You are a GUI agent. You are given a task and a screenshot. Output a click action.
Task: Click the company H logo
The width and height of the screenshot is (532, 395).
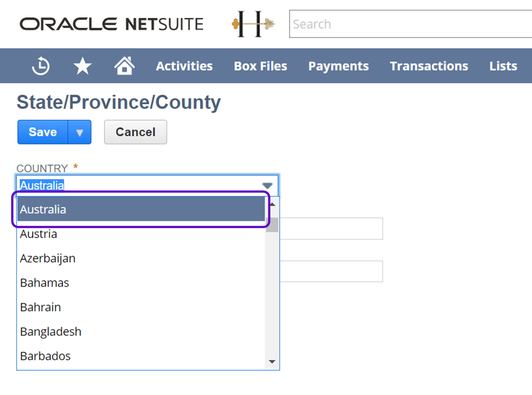[x=253, y=24]
